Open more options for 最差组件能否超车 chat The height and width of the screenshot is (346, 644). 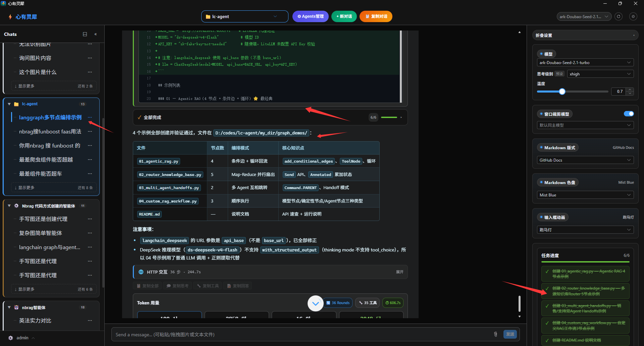[90, 174]
